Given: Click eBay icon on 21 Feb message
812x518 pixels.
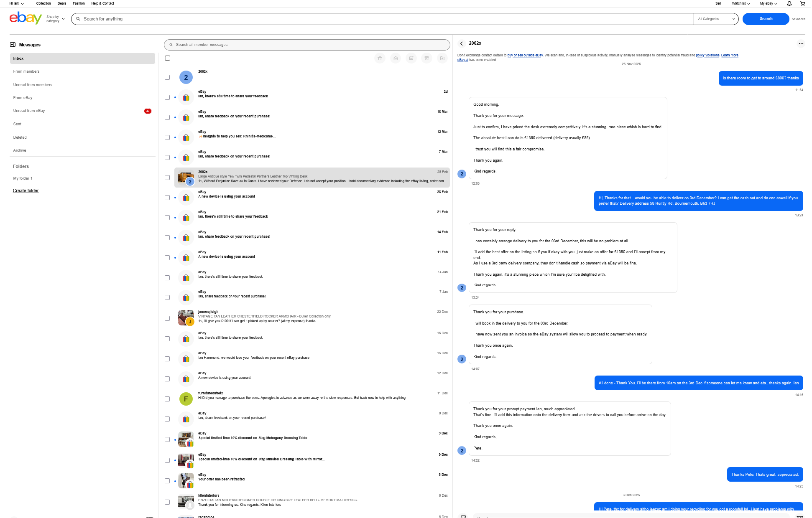Looking at the screenshot, I should pyautogui.click(x=186, y=218).
